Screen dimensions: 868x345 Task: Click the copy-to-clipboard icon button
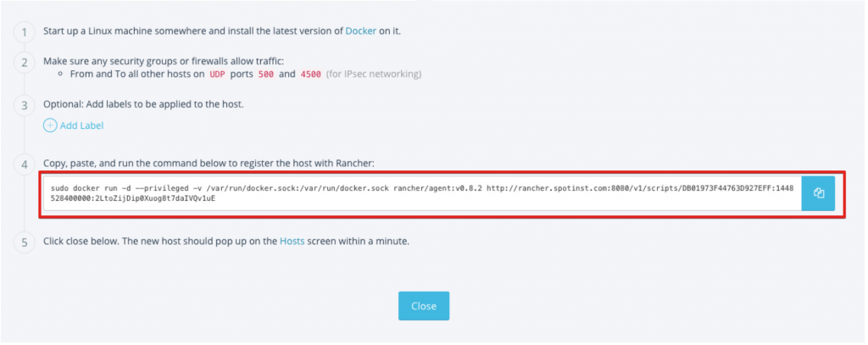[x=818, y=193]
